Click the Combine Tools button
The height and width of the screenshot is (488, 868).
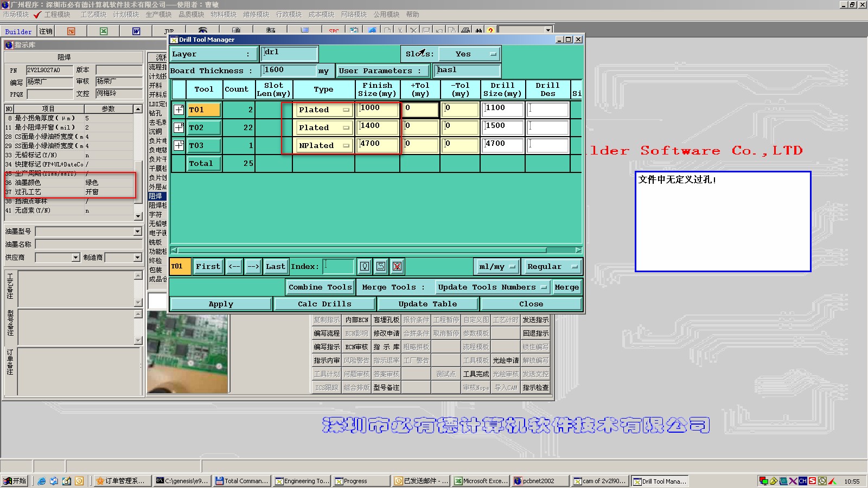click(x=320, y=287)
